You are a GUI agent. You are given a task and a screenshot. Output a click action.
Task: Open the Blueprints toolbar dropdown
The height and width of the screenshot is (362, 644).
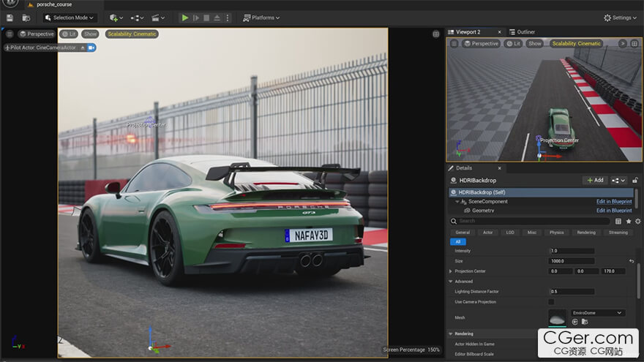pyautogui.click(x=137, y=18)
